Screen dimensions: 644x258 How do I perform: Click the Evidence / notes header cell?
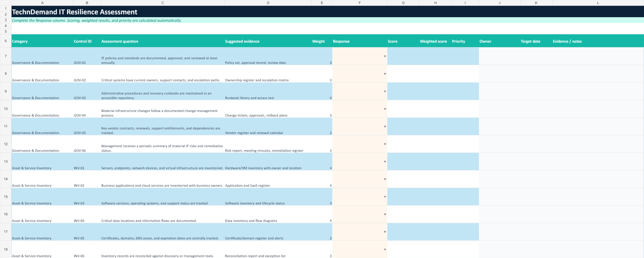(598, 41)
